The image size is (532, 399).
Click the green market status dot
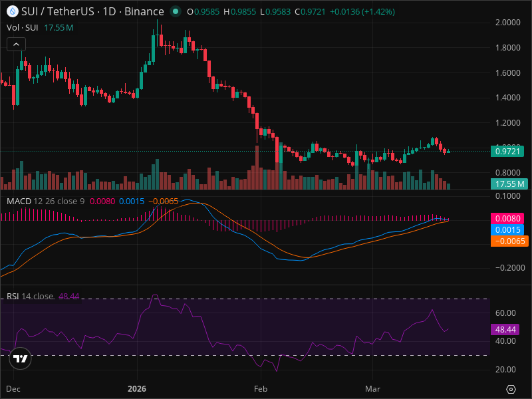176,11
